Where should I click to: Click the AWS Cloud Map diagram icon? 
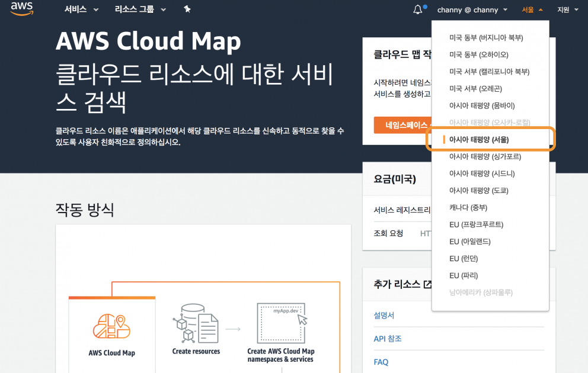pos(112,326)
